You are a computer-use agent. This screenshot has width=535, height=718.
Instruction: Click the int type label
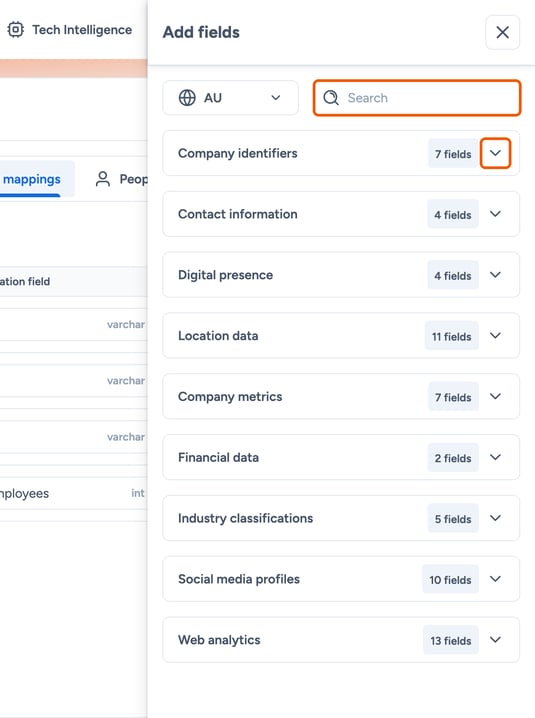tap(137, 493)
